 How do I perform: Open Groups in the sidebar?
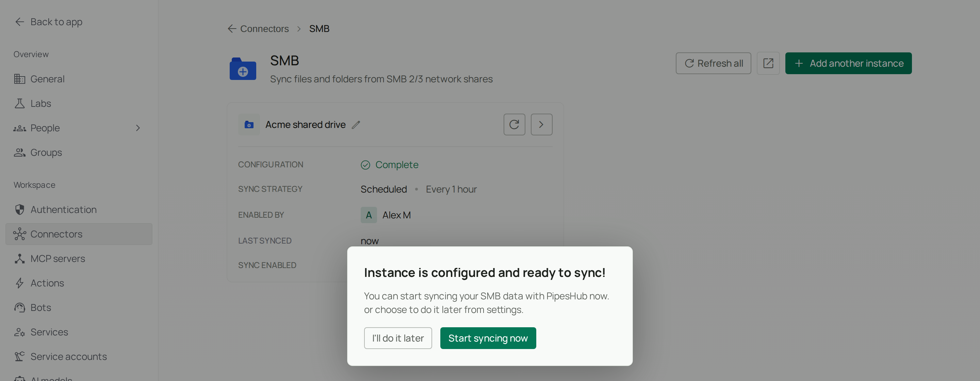[79, 152]
